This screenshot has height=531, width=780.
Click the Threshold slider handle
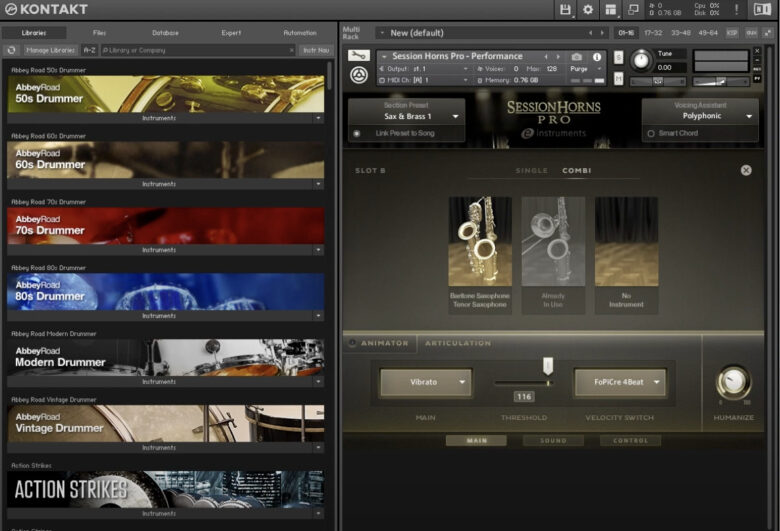point(548,366)
